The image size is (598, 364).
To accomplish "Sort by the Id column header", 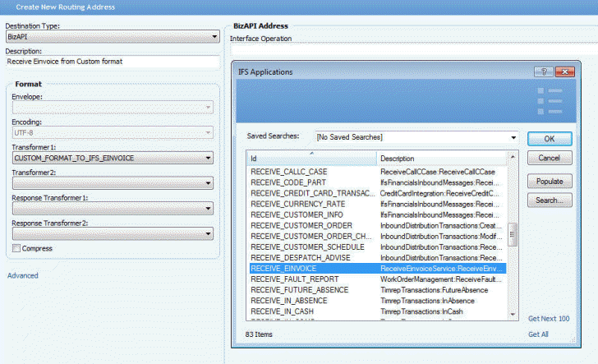I will click(x=312, y=159).
